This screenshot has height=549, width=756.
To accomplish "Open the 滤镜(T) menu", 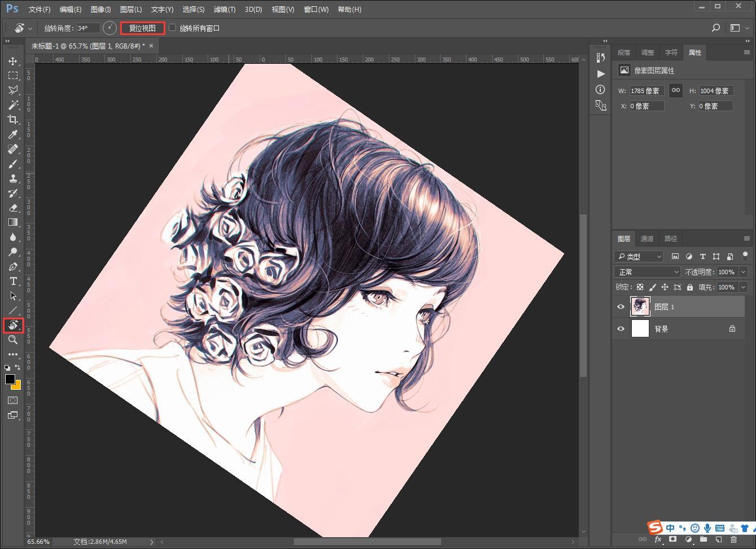I will 225,10.
